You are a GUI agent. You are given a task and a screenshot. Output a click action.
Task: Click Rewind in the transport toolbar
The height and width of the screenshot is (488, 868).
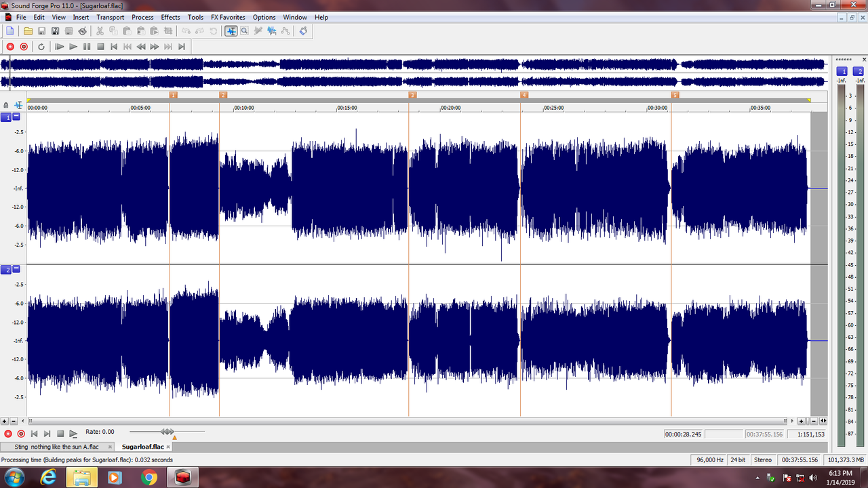[x=141, y=47]
